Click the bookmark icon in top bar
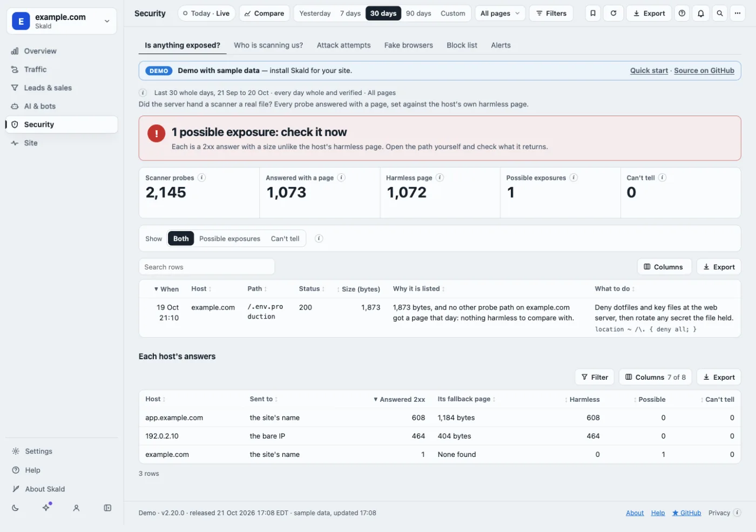The width and height of the screenshot is (756, 532). click(593, 13)
